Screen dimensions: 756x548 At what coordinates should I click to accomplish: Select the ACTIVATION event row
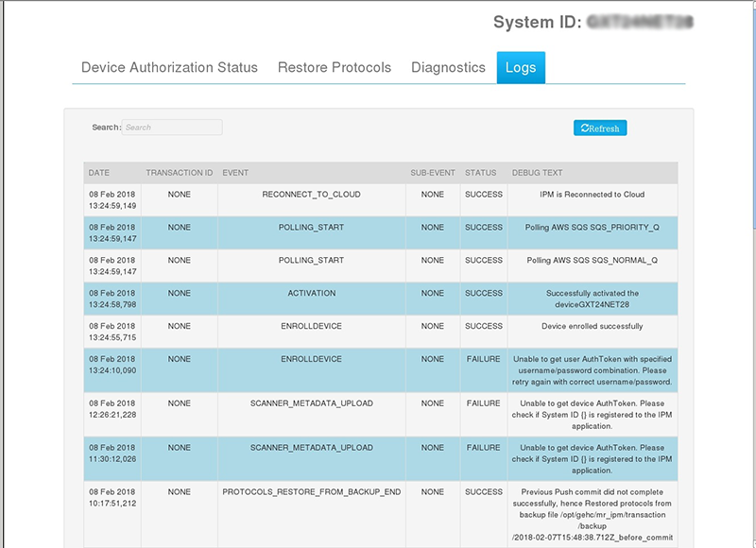312,294
